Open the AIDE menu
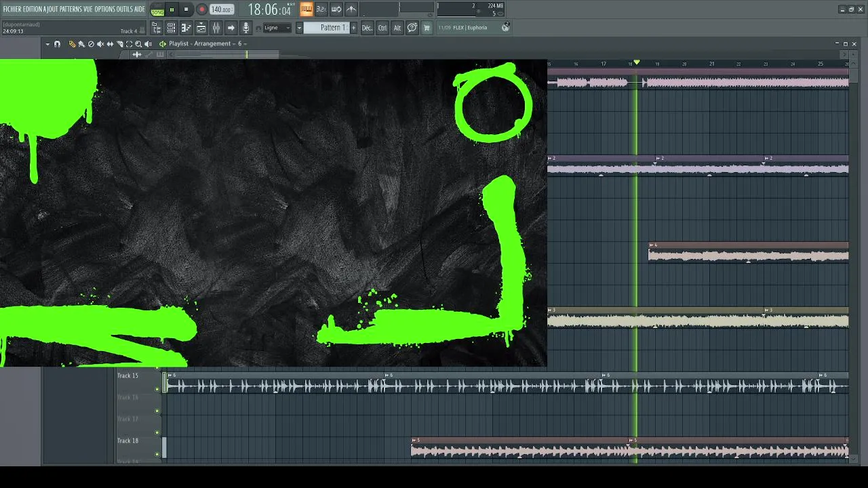The width and height of the screenshot is (868, 488). click(x=140, y=9)
